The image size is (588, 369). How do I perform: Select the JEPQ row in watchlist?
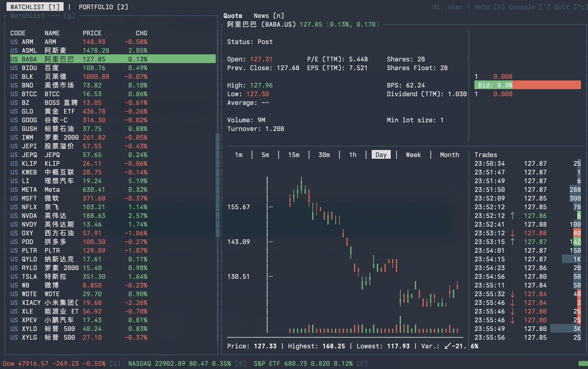[x=113, y=155]
